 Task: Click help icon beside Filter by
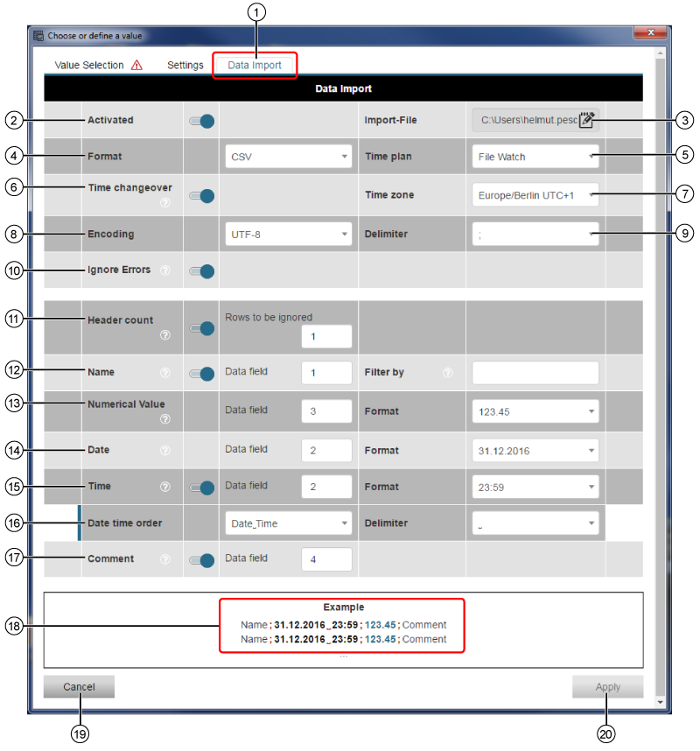448,373
